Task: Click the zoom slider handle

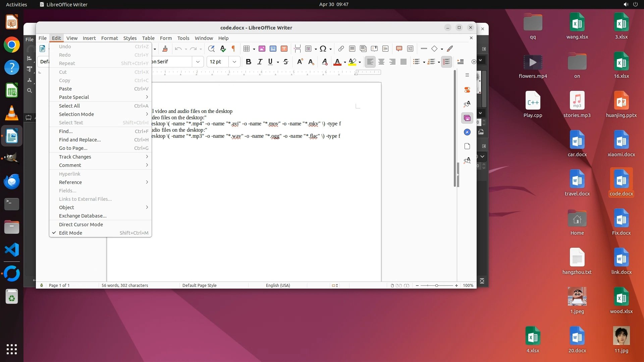Action: [x=436, y=286]
